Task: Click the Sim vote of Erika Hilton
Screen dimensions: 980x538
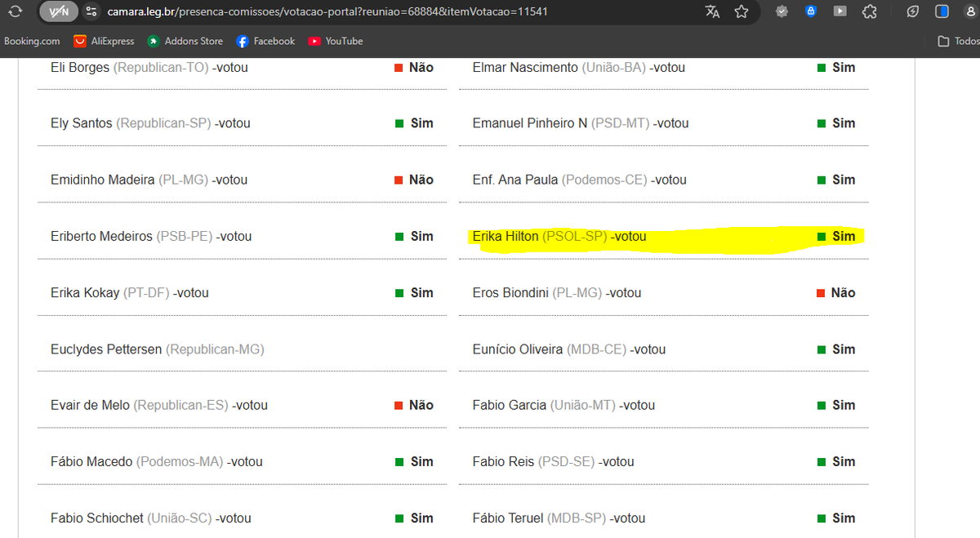Action: [x=836, y=236]
